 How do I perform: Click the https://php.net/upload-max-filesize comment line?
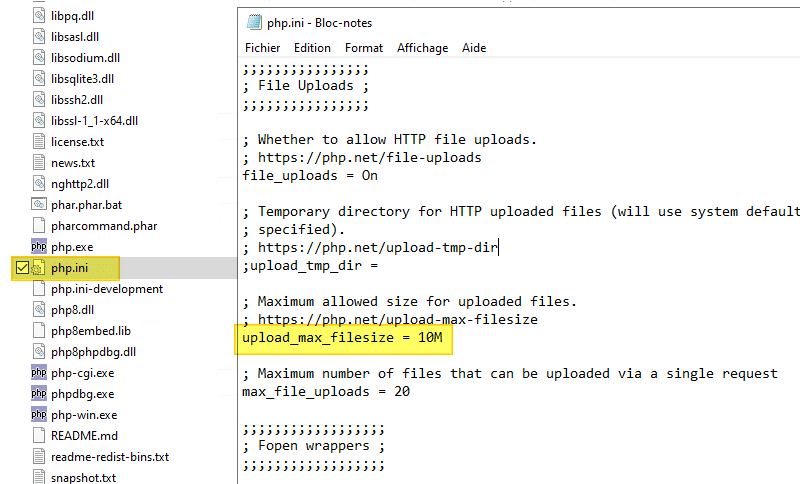tap(390, 320)
